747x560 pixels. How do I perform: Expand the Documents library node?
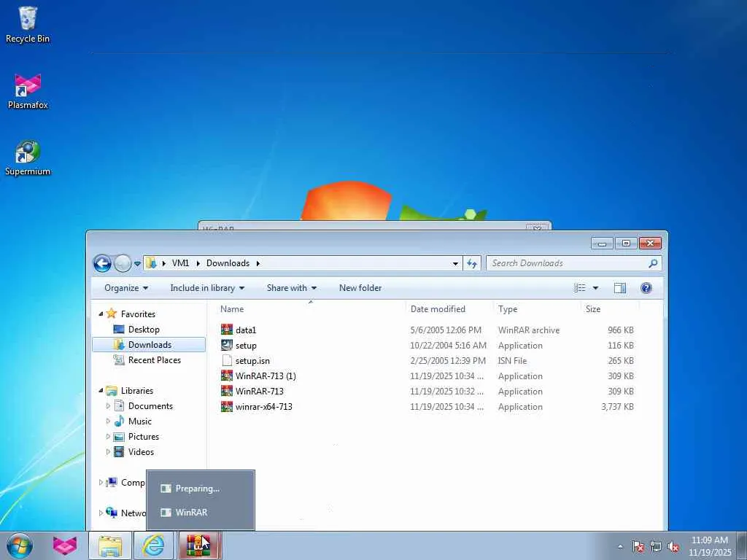[x=108, y=406]
